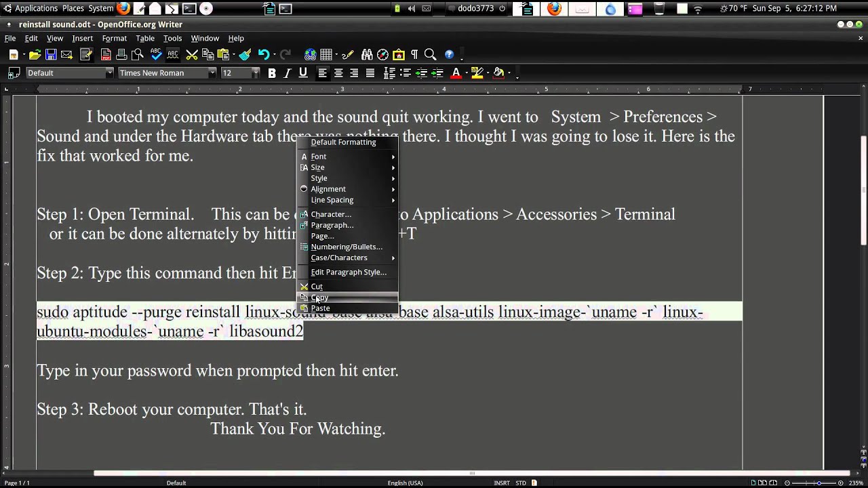Open the Insert menu
Image resolution: width=868 pixels, height=488 pixels.
(82, 38)
